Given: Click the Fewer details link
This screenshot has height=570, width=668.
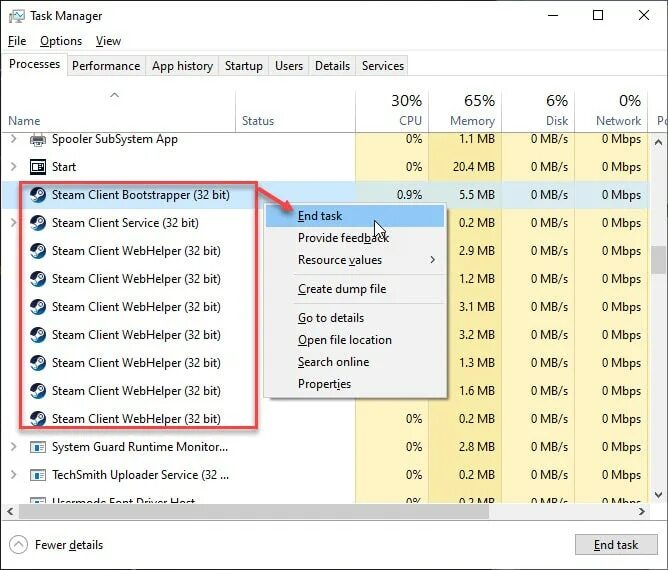Looking at the screenshot, I should pyautogui.click(x=69, y=545).
